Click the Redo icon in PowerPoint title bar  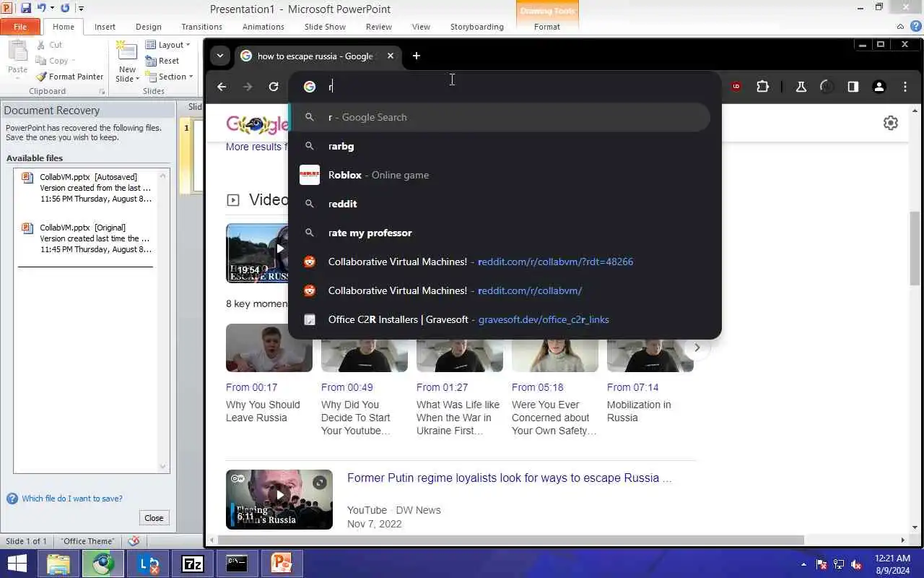[65, 8]
